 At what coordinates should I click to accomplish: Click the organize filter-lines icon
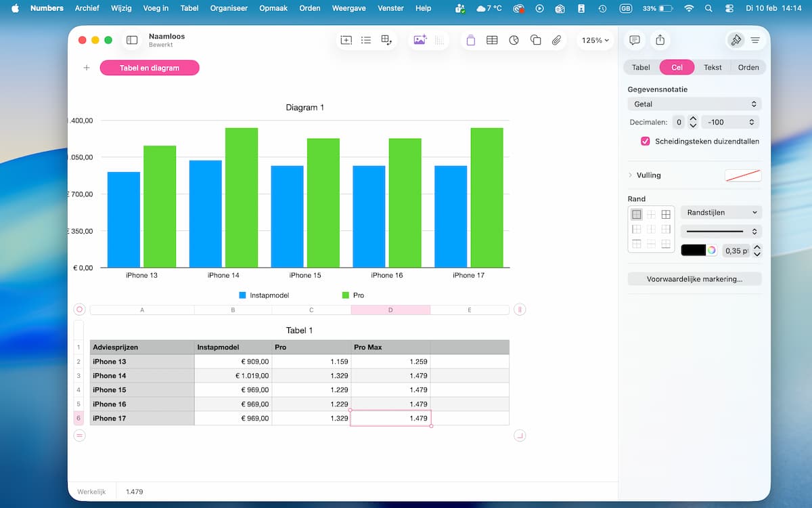[x=755, y=41]
